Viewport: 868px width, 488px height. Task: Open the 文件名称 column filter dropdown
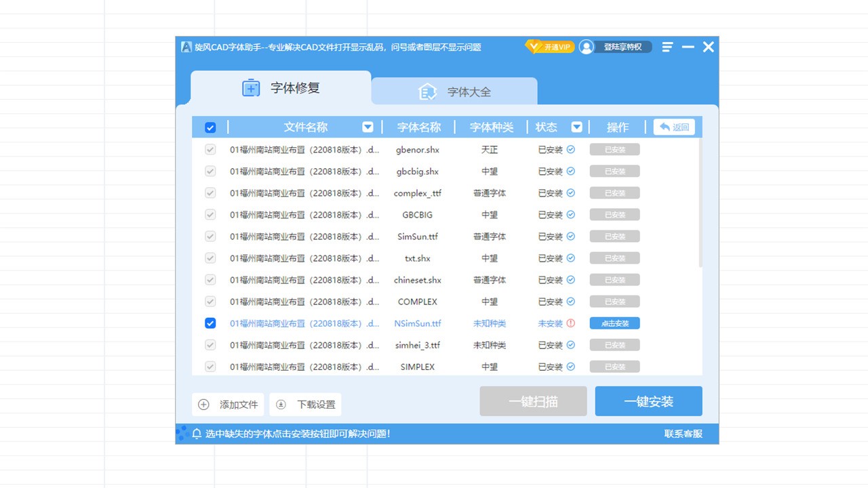tap(368, 127)
